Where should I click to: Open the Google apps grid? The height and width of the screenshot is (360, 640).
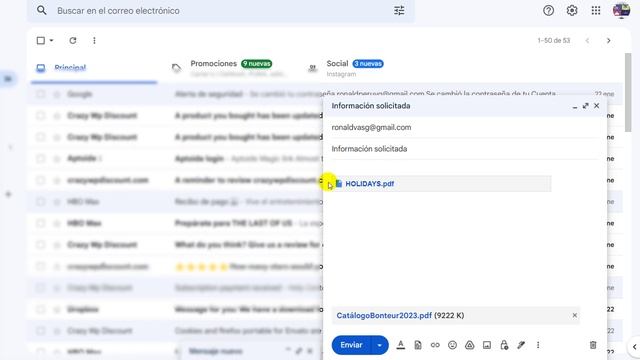point(596,11)
